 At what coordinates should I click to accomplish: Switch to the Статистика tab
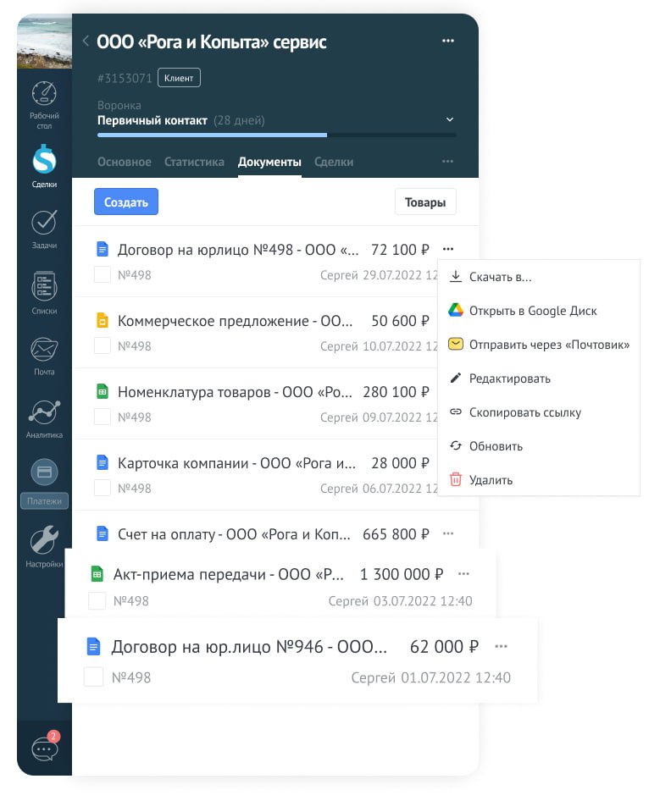coord(194,162)
